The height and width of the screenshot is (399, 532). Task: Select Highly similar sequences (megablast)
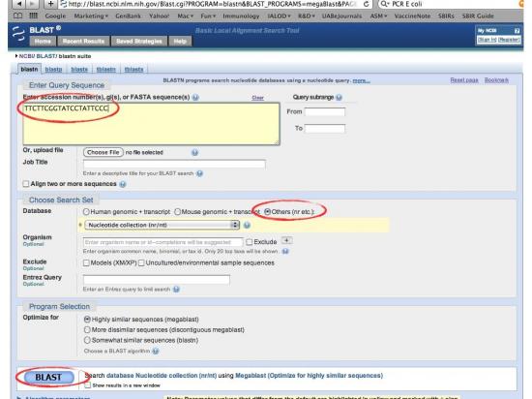point(87,320)
